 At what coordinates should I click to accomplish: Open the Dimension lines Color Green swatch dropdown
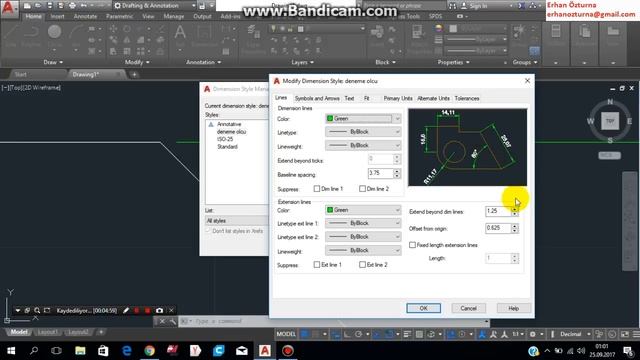[x=363, y=119]
